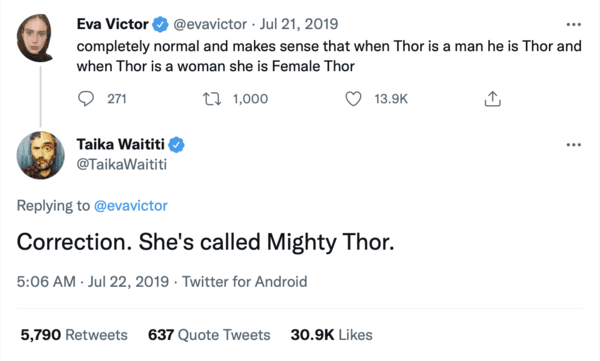
Task: Like Eva Victor's tweet with the heart icon
Action: pyautogui.click(x=353, y=99)
